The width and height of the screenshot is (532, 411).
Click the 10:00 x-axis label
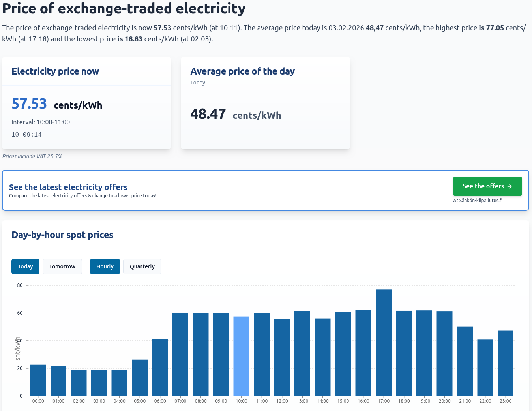coord(242,401)
